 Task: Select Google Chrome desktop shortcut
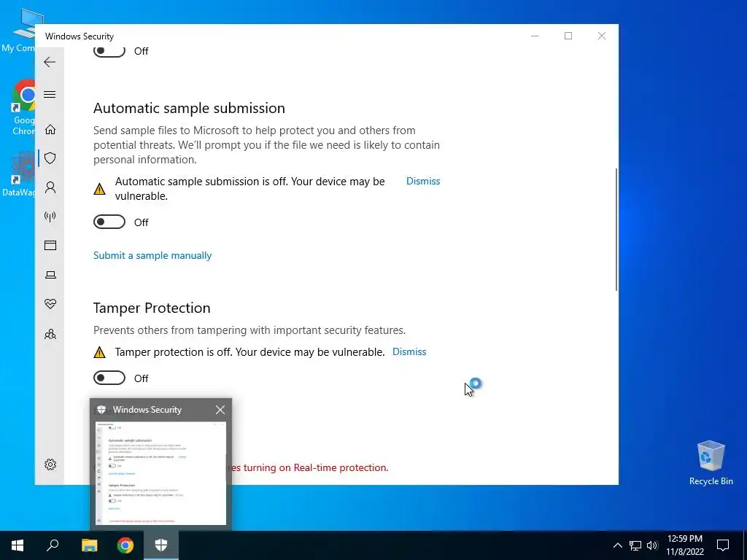click(x=24, y=109)
